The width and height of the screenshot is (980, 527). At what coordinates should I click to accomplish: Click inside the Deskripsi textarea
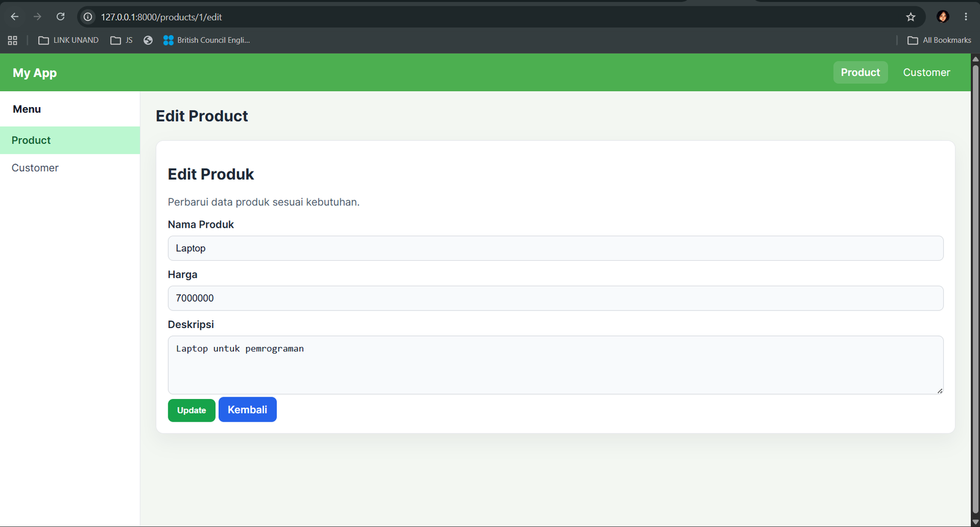pyautogui.click(x=556, y=365)
